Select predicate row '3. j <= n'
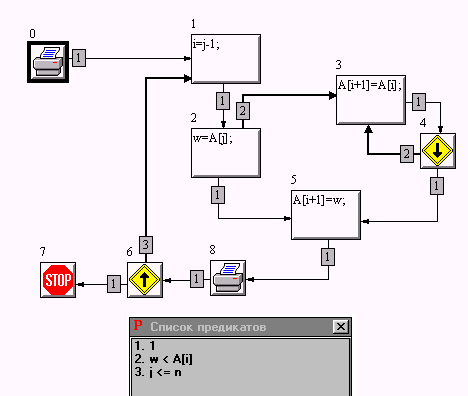This screenshot has width=468, height=396. click(240, 372)
